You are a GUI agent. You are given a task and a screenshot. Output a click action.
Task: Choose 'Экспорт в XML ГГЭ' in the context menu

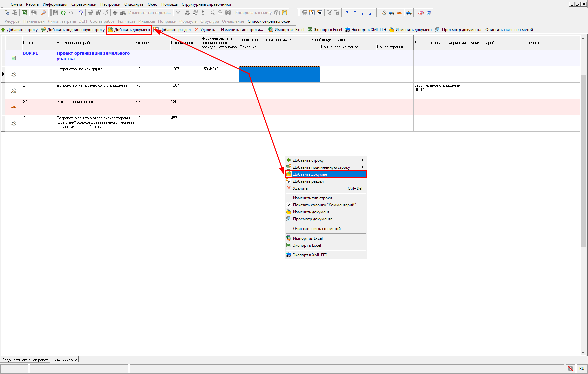[x=326, y=255]
